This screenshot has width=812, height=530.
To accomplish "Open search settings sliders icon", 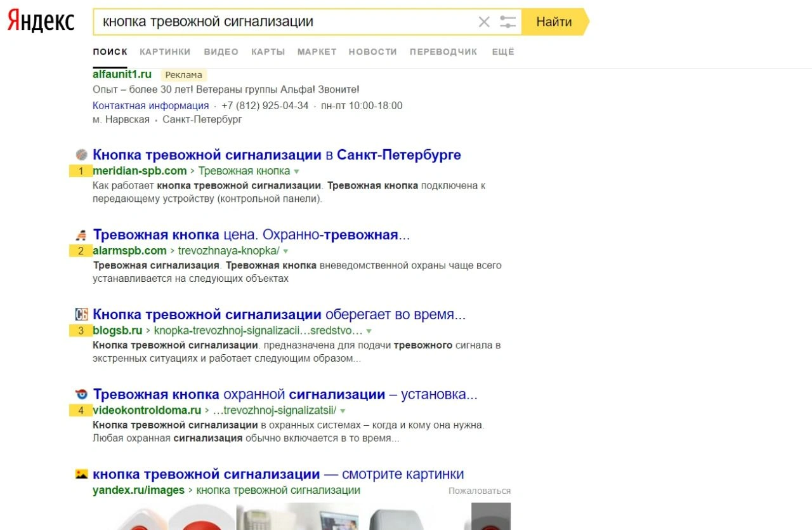I will [x=507, y=22].
